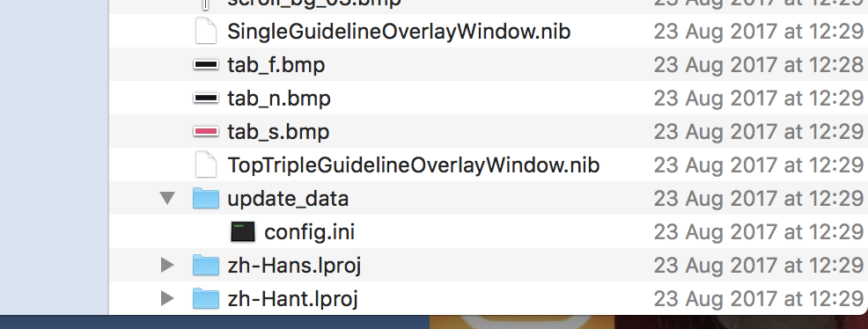Viewport: 868px width, 329px height.
Task: Click the update_data folder icon
Action: coord(206,198)
